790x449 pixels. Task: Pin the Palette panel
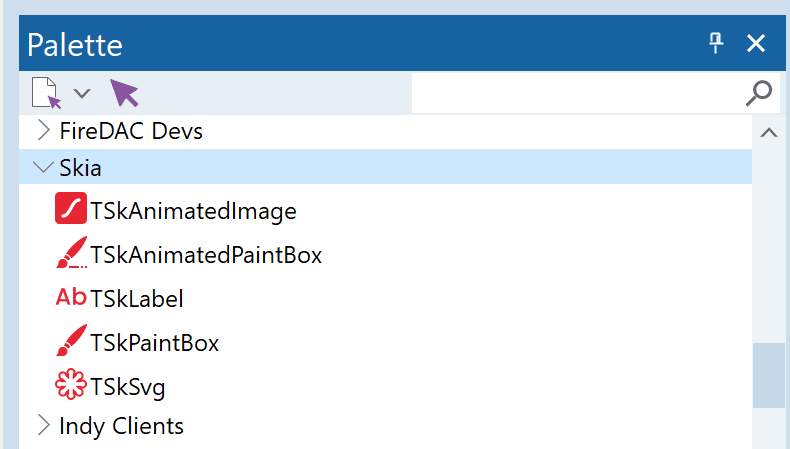[x=716, y=43]
